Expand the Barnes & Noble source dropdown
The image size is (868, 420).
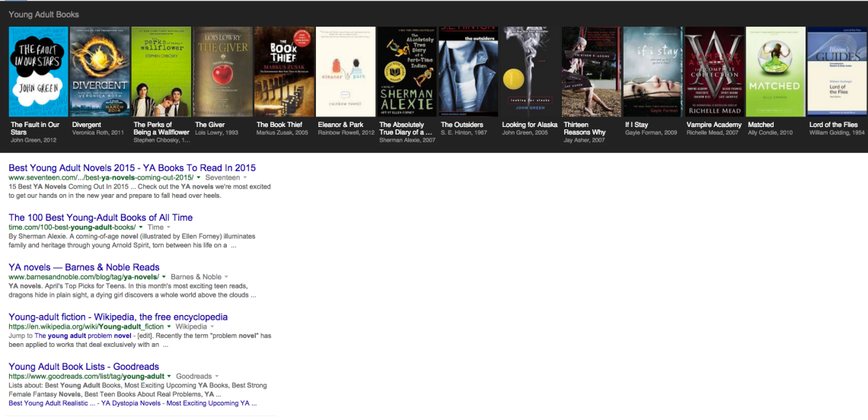226,277
